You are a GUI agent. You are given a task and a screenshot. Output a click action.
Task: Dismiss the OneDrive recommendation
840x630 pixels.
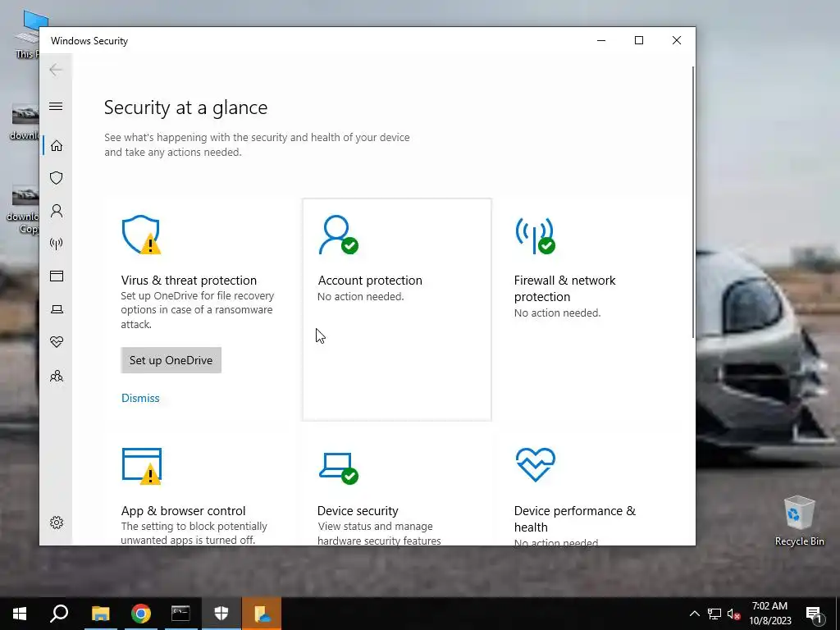[140, 398]
